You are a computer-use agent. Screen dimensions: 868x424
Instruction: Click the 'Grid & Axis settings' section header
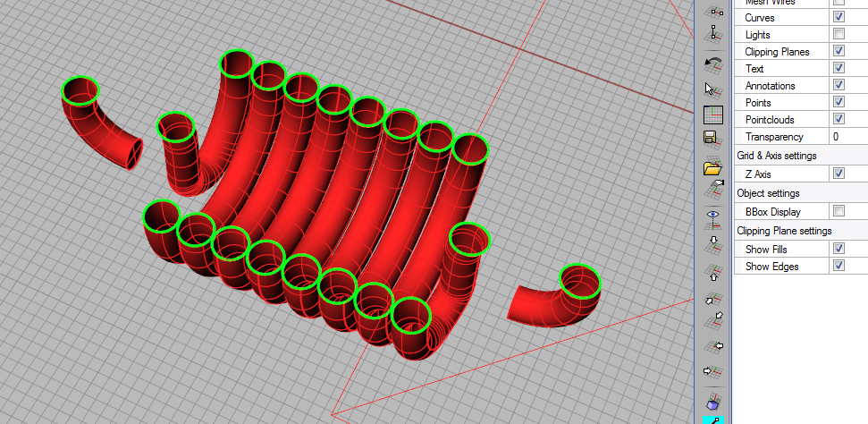[776, 156]
